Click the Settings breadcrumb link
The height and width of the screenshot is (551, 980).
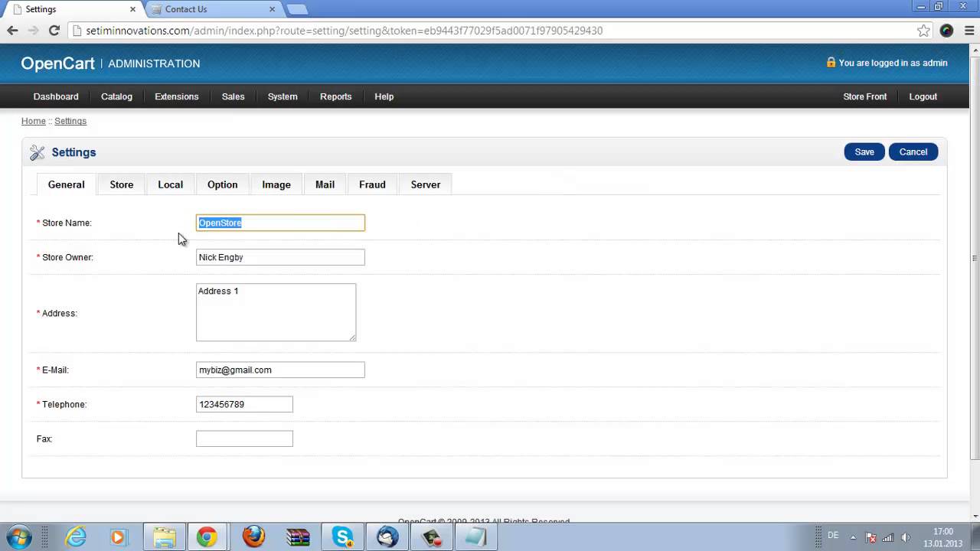[70, 121]
